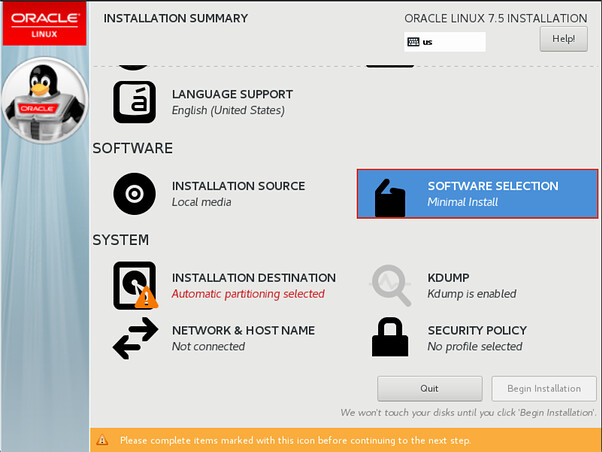Click the Software Selection package icon
602x452 pixels.
tap(390, 199)
